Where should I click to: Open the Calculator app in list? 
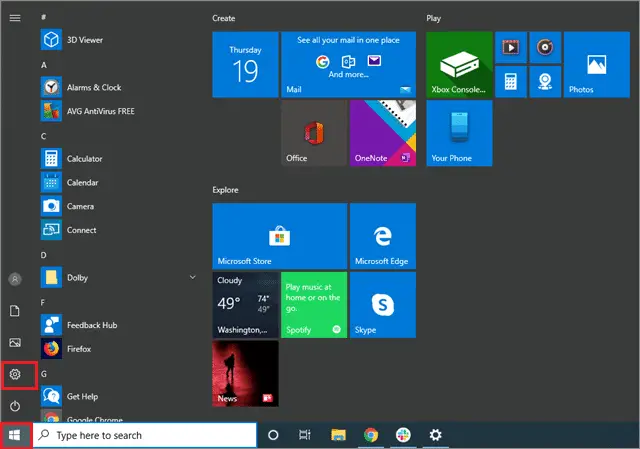(118, 158)
